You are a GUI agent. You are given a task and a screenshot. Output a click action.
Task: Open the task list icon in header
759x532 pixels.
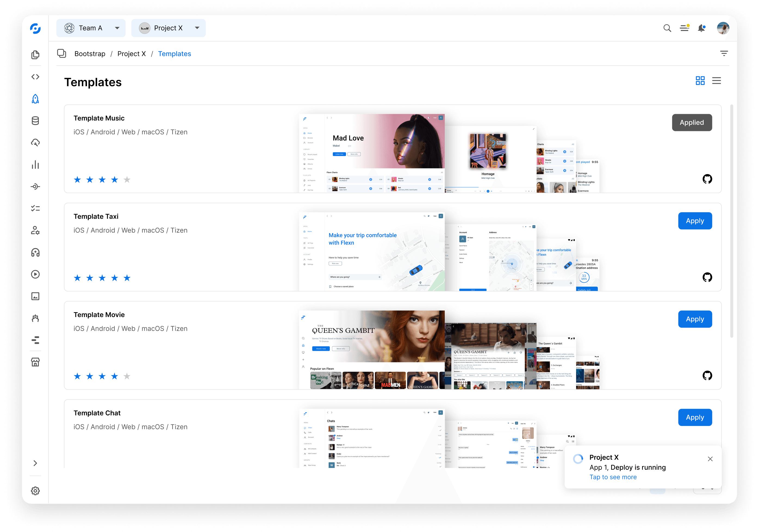click(685, 28)
